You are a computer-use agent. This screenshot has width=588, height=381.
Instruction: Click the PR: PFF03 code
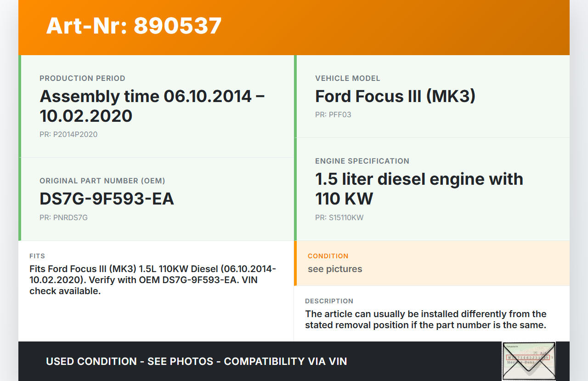(x=333, y=115)
